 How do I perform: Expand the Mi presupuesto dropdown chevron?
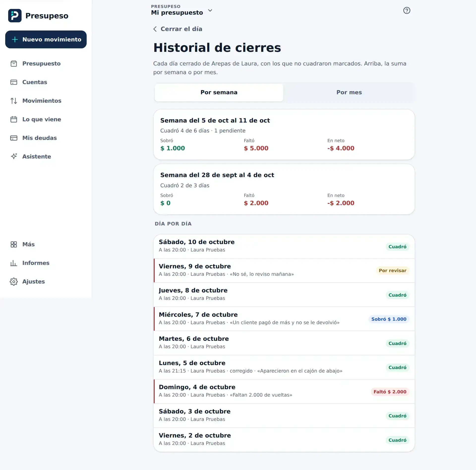(210, 10)
